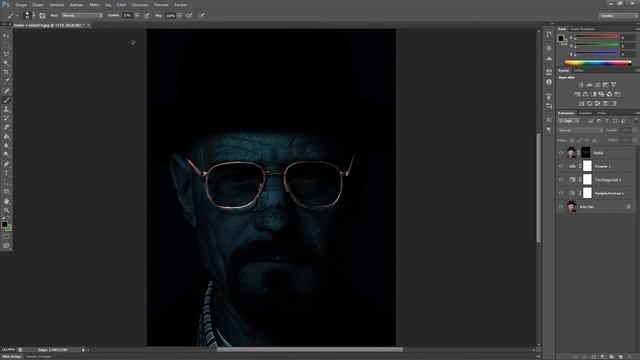Add a Levels adjustment from Adjustments panel
Image resolution: width=640 pixels, height=360 pixels.
tap(589, 84)
